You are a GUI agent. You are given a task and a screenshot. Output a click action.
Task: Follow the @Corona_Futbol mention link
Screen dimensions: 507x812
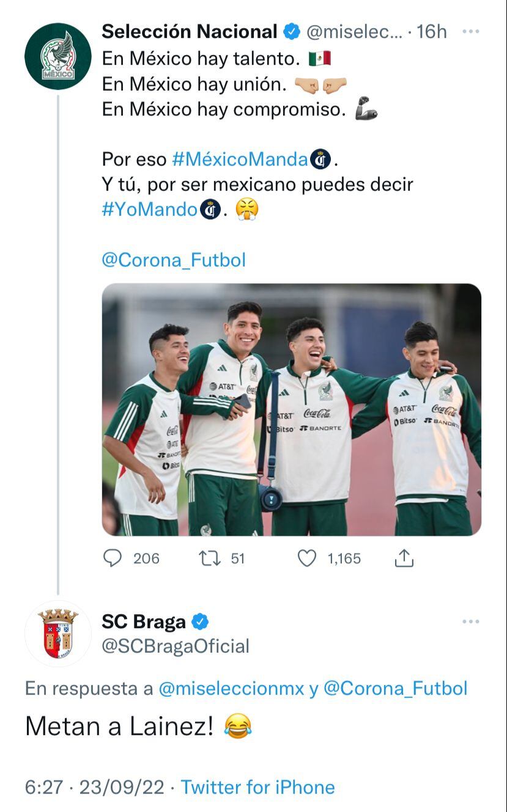173,260
